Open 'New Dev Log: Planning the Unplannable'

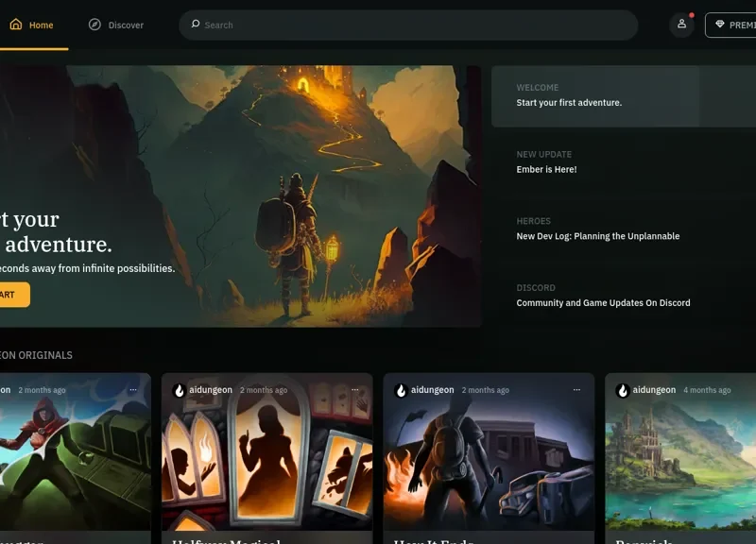[597, 236]
